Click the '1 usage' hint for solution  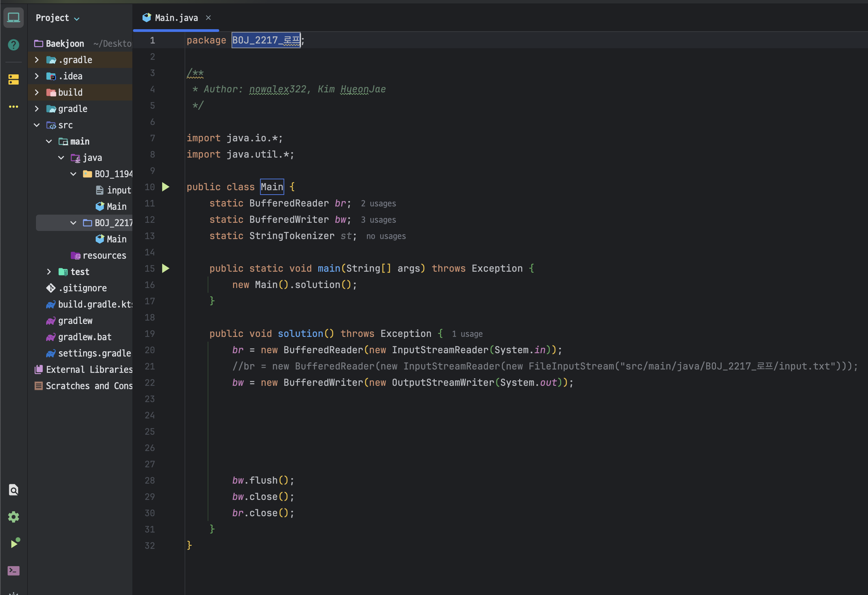tap(467, 334)
